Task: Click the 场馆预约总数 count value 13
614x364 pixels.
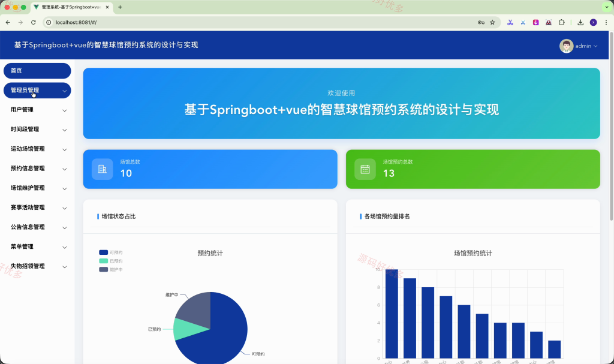Action: tap(389, 173)
